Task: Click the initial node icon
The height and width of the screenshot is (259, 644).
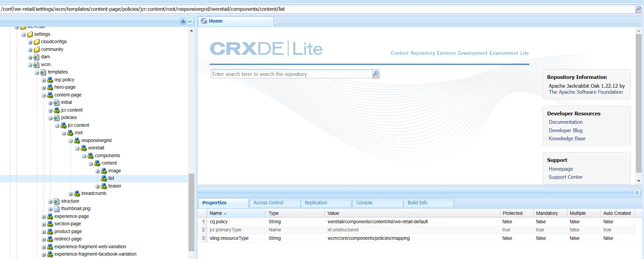Action: pos(57,103)
